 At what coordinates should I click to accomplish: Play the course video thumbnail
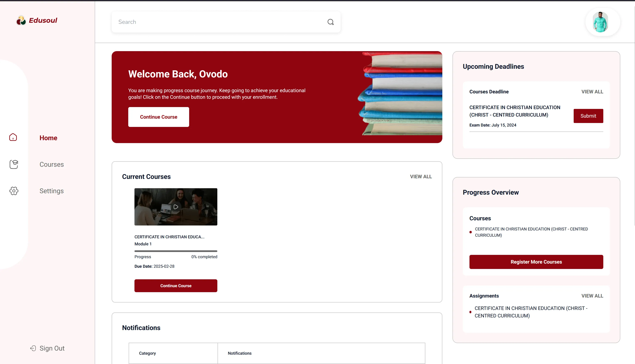click(x=176, y=207)
